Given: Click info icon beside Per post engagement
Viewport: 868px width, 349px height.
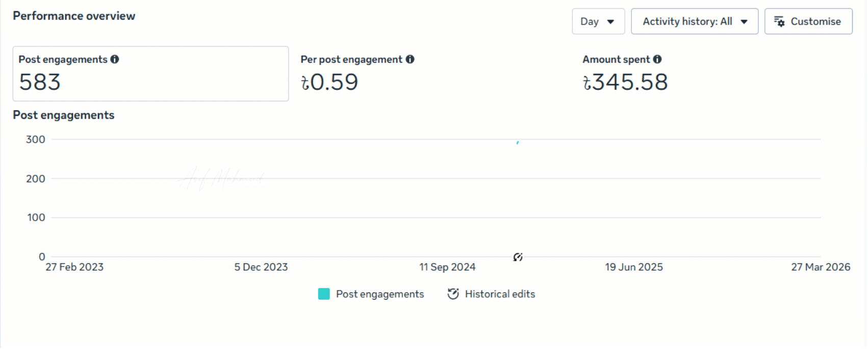Looking at the screenshot, I should coord(410,59).
